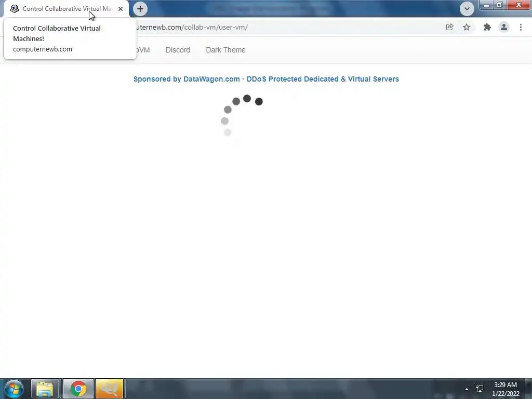The image size is (532, 399).
Task: Open the Windows Start menu orb
Action: click(x=14, y=389)
